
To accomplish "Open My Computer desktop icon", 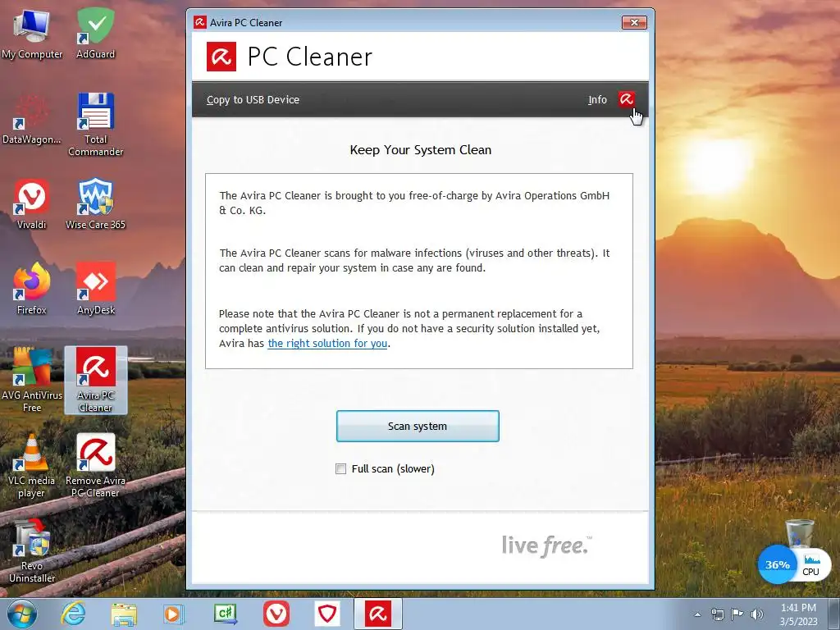I will [32, 34].
